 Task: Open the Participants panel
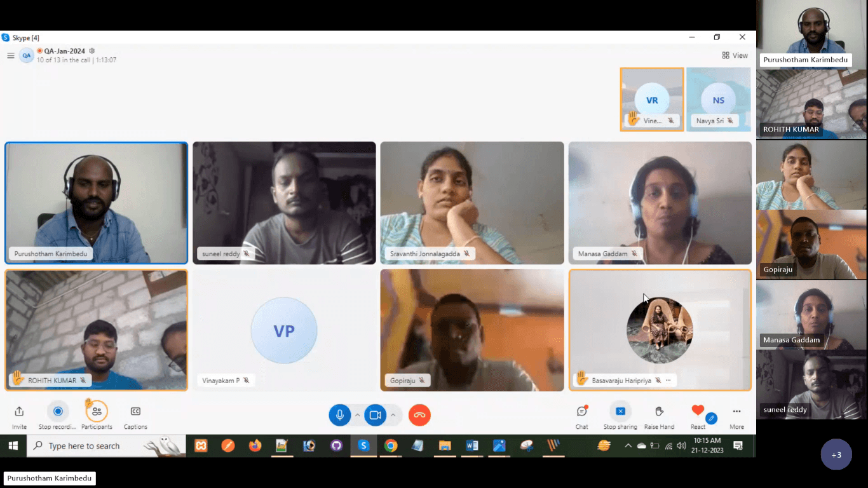pos(97,412)
